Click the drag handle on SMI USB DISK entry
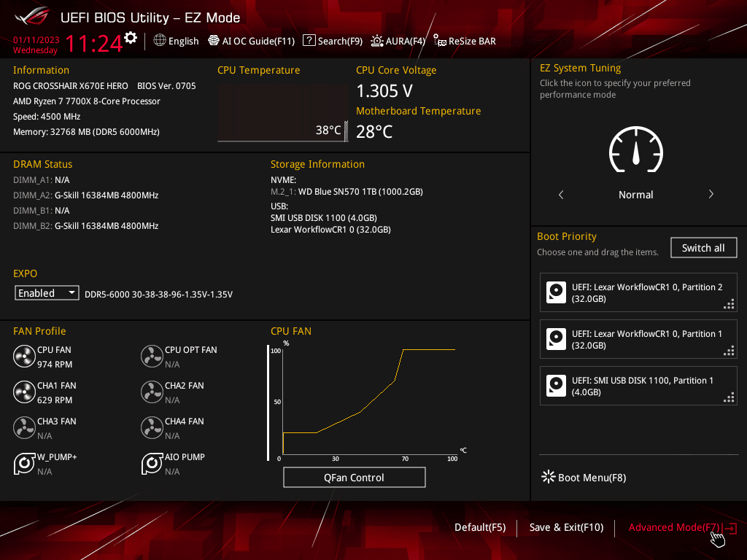 click(x=729, y=397)
